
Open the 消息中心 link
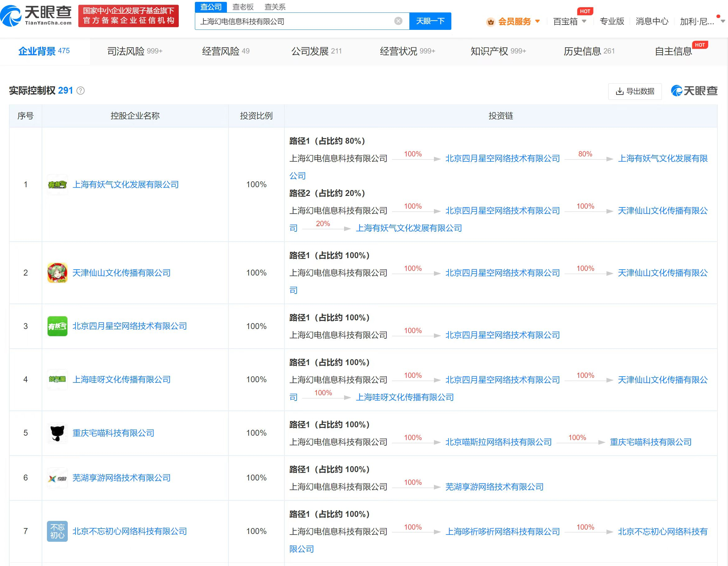(x=652, y=21)
